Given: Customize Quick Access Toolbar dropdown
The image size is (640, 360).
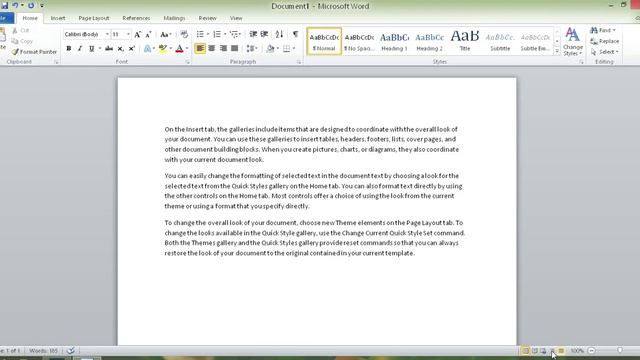Looking at the screenshot, I should pyautogui.click(x=42, y=6).
